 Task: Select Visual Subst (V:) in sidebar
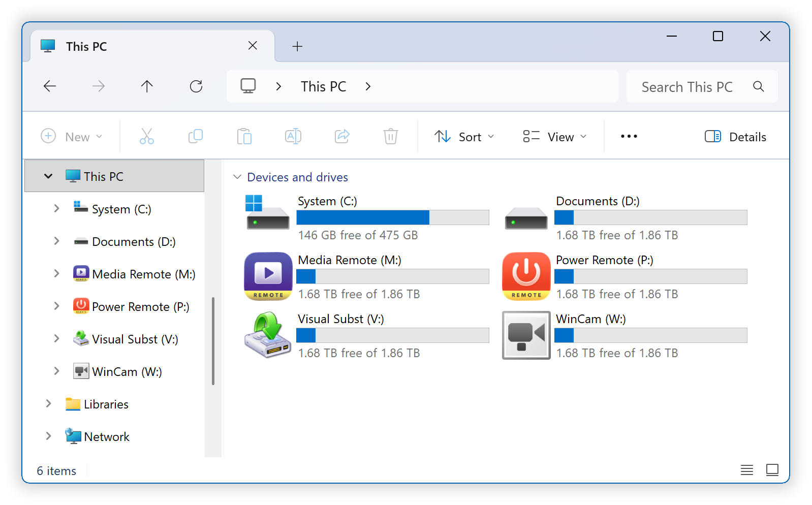[x=135, y=339]
